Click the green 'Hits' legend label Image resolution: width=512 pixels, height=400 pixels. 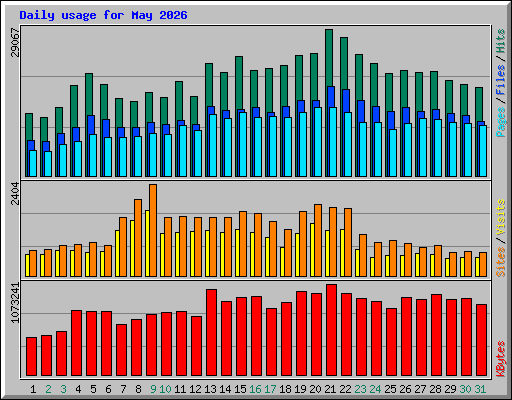pyautogui.click(x=501, y=41)
